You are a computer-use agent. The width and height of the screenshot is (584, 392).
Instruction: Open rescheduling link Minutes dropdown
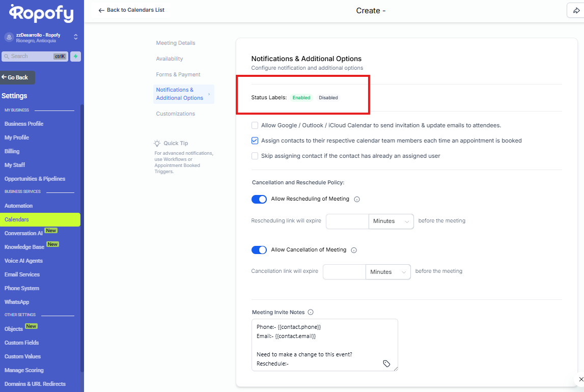(x=391, y=221)
